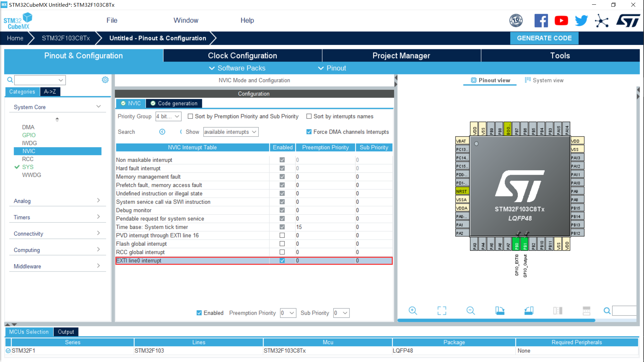This screenshot has height=362, width=644.
Task: Click the ST logo in header
Action: pyautogui.click(x=628, y=21)
